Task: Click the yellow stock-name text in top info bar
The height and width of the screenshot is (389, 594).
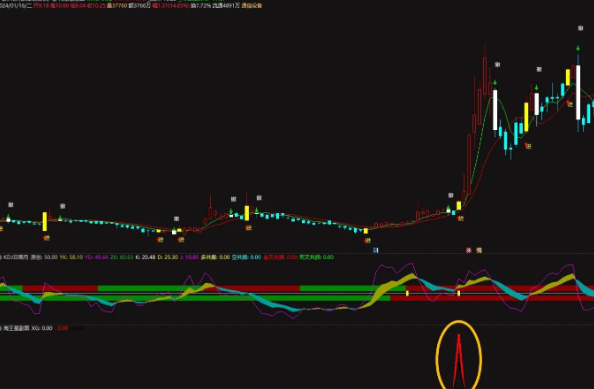Action: pos(252,6)
